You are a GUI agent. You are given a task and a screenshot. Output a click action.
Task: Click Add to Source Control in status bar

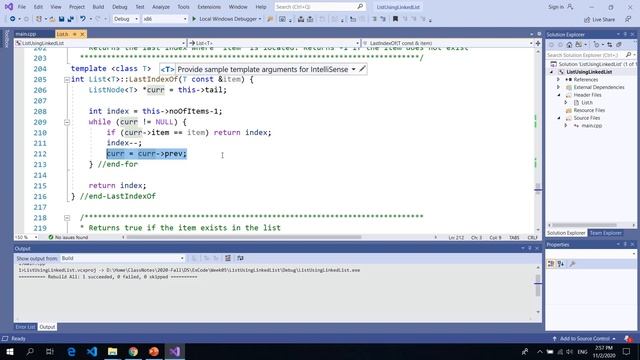tap(584, 339)
